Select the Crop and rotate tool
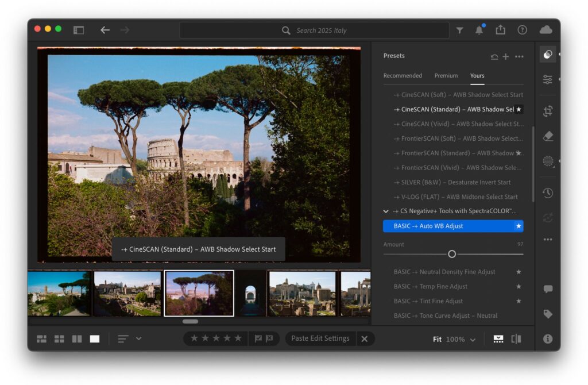588x385 pixels. click(548, 111)
